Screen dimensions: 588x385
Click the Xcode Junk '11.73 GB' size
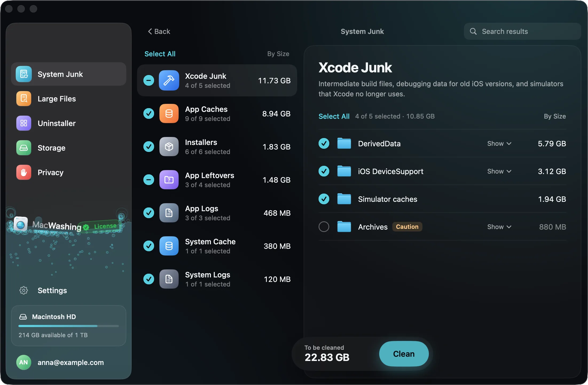[274, 81]
